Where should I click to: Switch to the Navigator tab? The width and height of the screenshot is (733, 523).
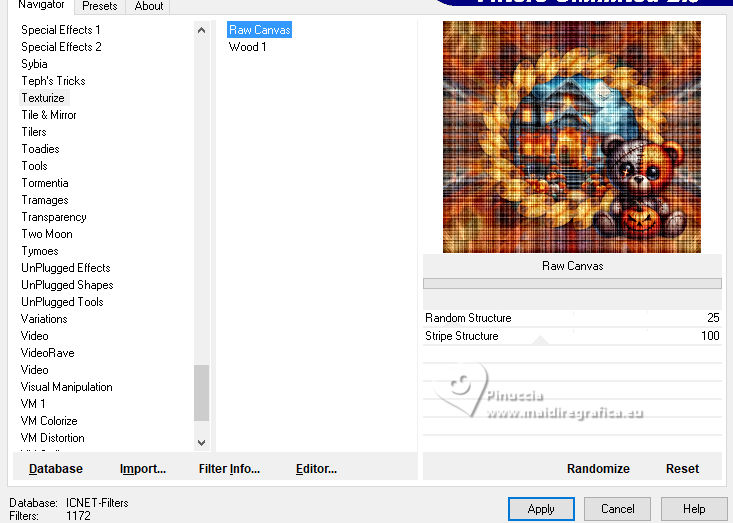point(41,6)
